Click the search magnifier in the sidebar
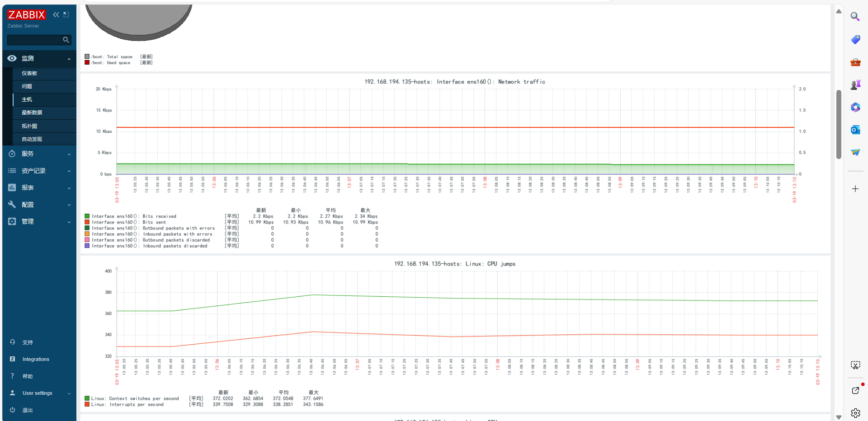The image size is (868, 421). coord(66,40)
